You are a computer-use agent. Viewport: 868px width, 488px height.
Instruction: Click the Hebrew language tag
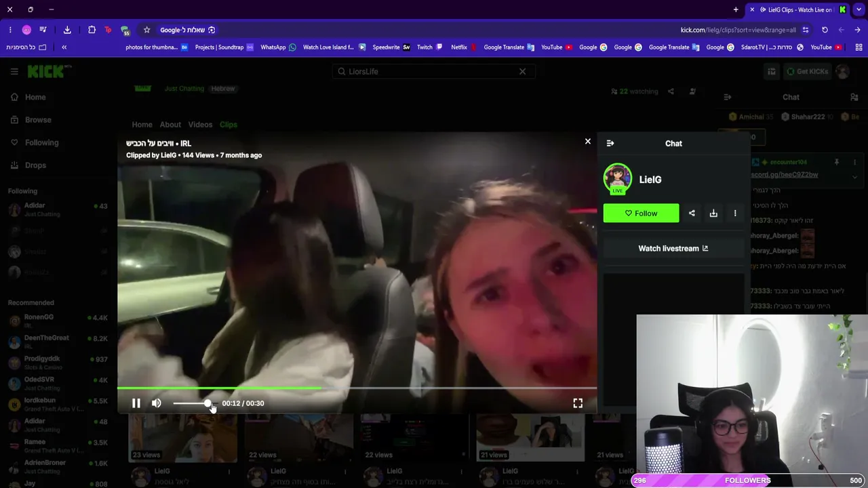tap(223, 89)
